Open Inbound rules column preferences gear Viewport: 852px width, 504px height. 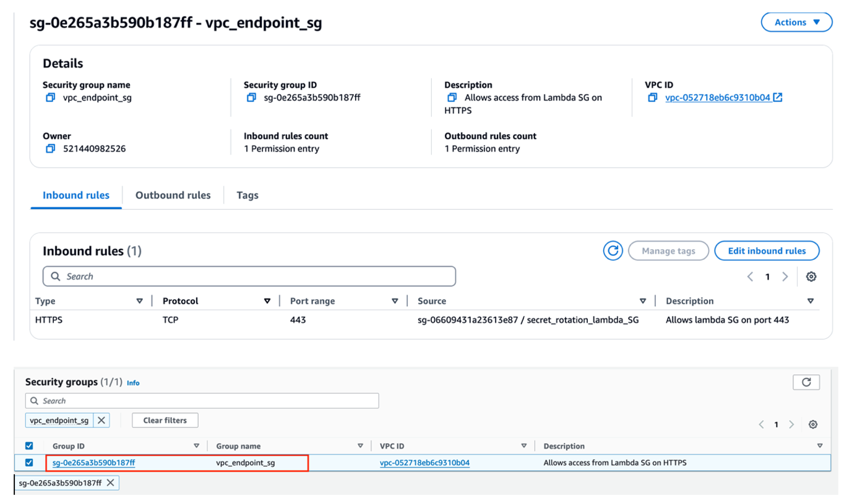tap(812, 276)
